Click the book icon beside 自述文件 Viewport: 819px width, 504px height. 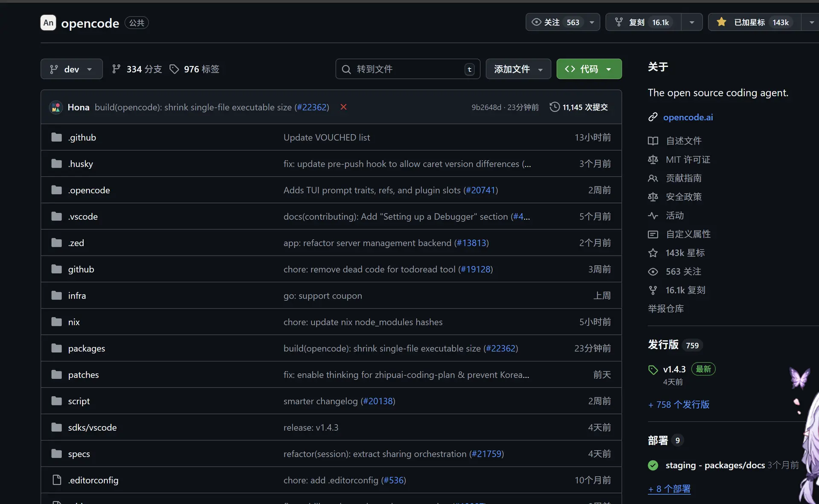[x=653, y=141]
